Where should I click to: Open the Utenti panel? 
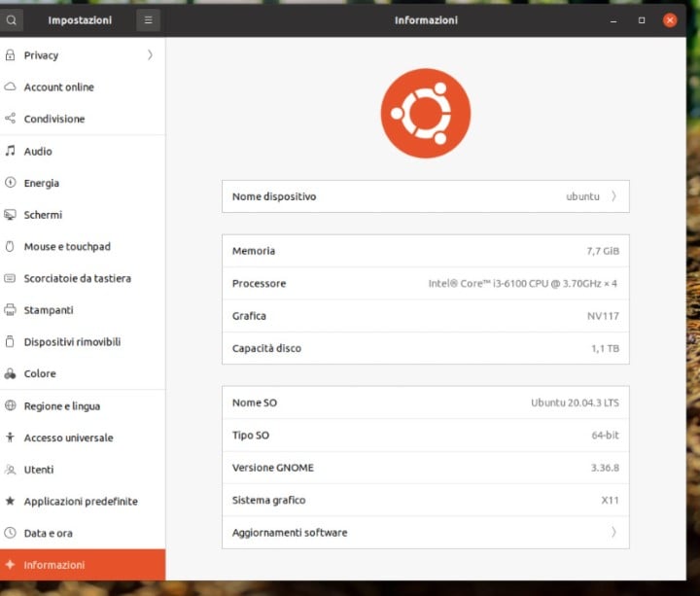tap(83, 470)
